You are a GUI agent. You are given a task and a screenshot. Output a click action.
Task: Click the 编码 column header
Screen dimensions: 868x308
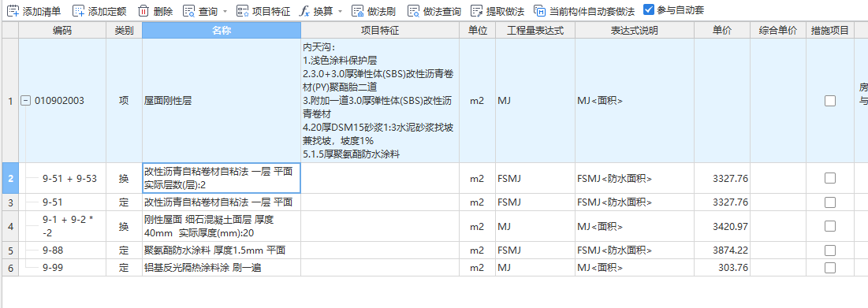click(62, 31)
